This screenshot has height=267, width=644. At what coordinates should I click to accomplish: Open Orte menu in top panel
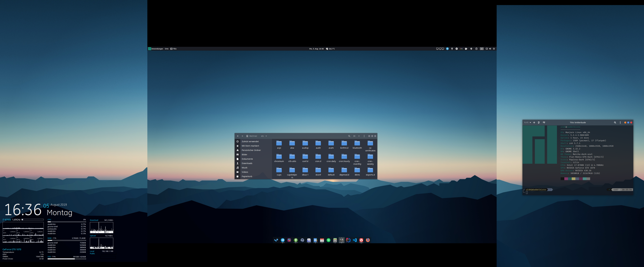coord(167,49)
